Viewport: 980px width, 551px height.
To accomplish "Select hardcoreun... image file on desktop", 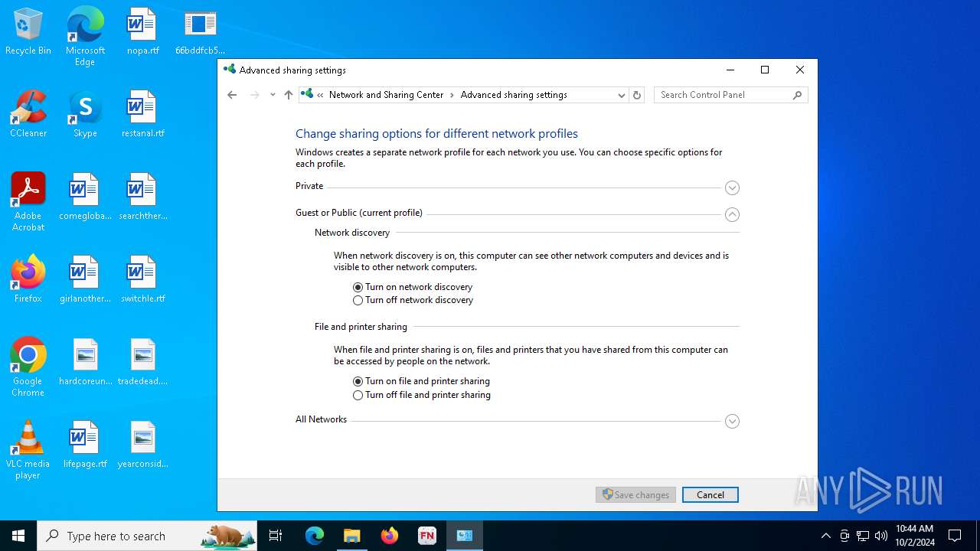I will [85, 363].
